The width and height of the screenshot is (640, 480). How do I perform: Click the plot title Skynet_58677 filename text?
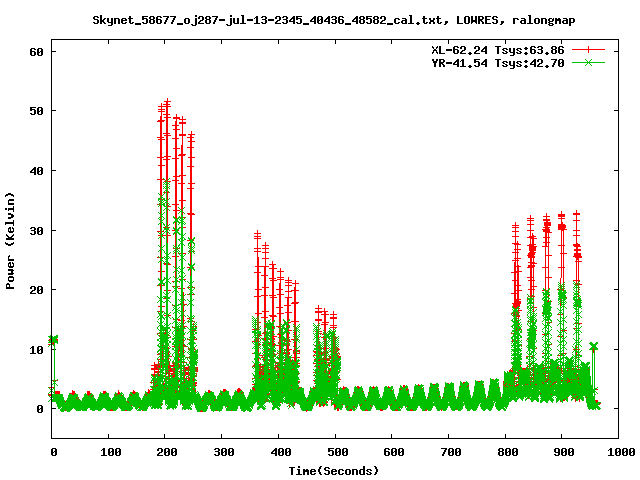point(333,20)
